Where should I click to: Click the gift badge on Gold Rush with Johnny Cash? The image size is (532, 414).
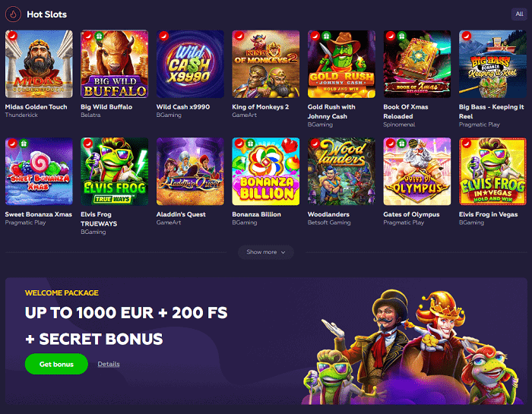[326, 36]
